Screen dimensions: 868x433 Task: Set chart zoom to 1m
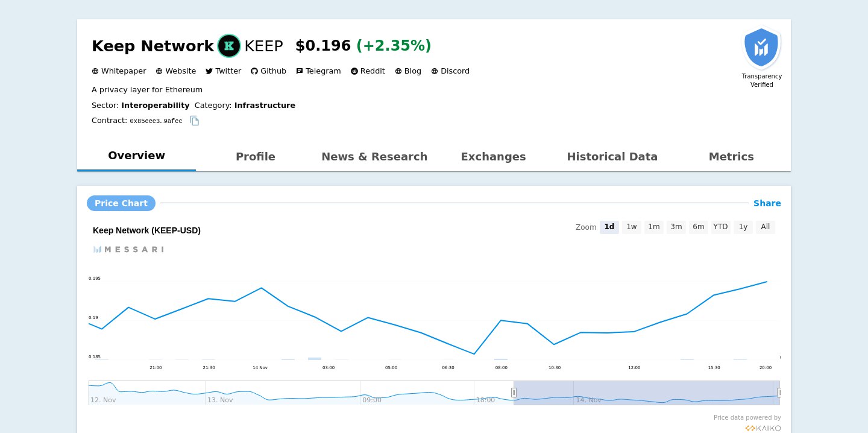pyautogui.click(x=654, y=227)
